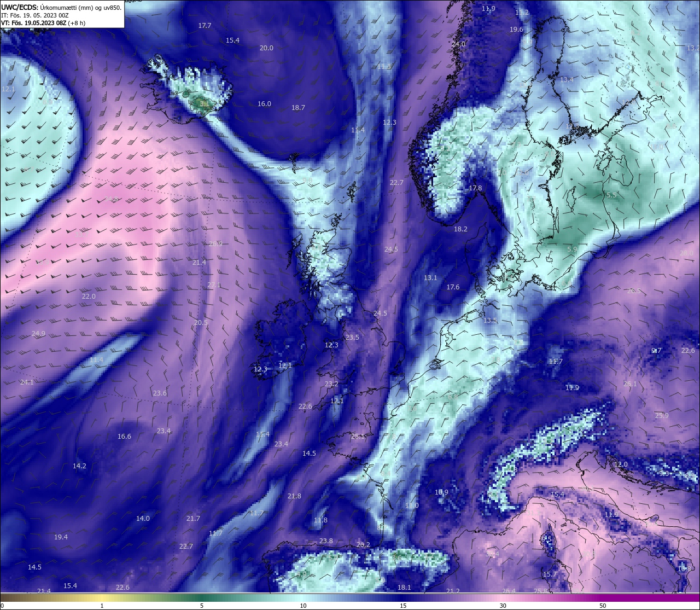Click the value 23.8 over the Bay of Biscay coast
Viewport: 700px width, 610px height.
click(326, 541)
